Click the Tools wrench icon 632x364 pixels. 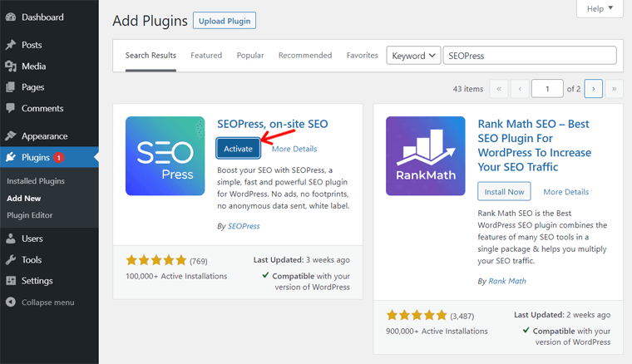11,260
